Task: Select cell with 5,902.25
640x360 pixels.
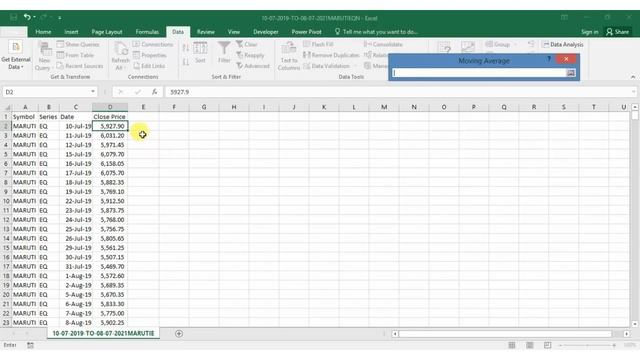Action: coord(110,322)
